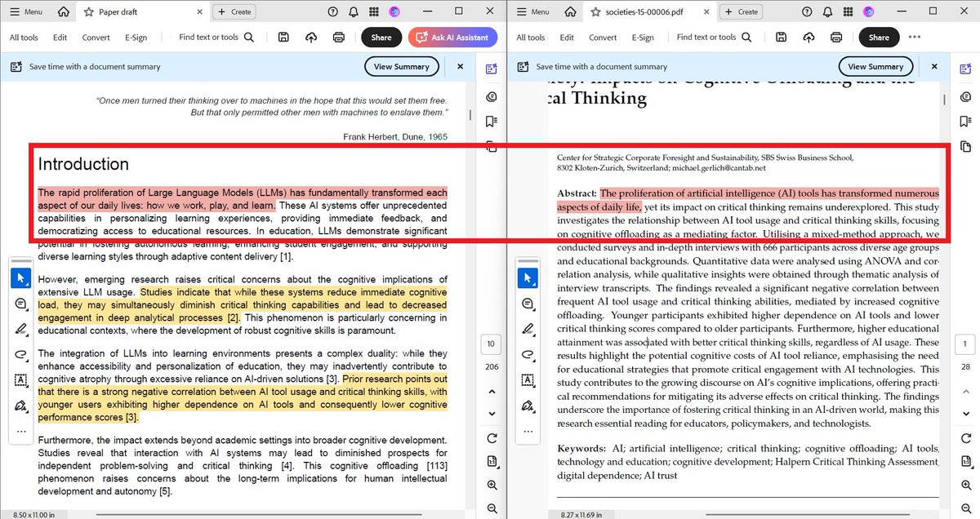Open more options ellipsis beside Share in societies-15-00006
The height and width of the screenshot is (519, 980).
[914, 38]
